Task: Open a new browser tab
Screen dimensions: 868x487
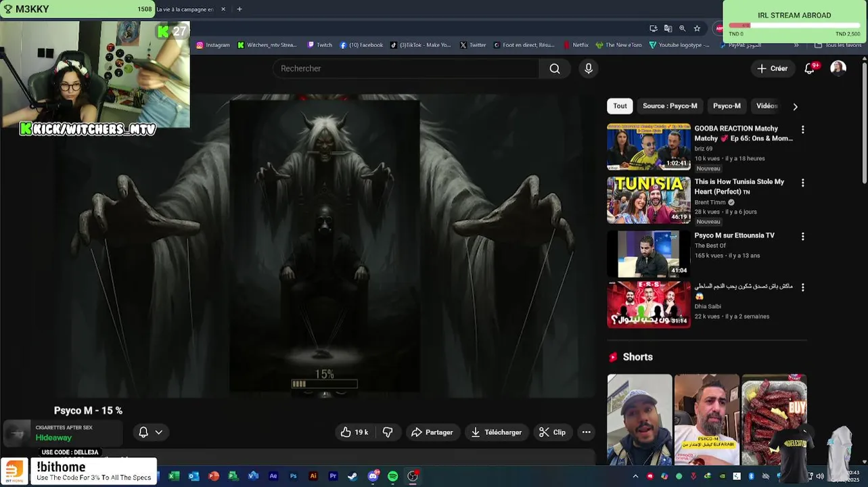Action: 239,9
